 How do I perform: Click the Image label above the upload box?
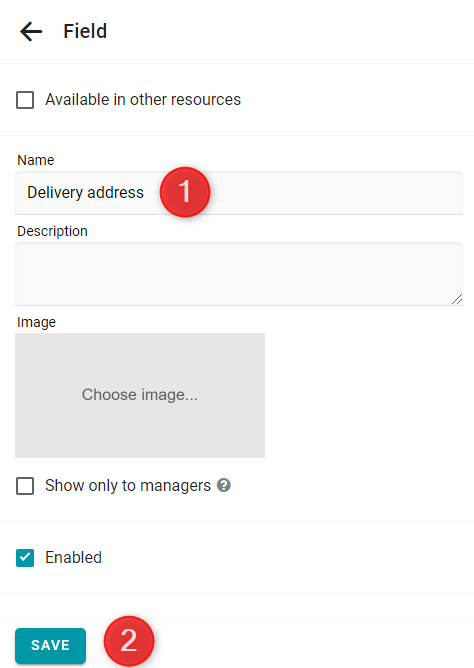pyautogui.click(x=36, y=322)
